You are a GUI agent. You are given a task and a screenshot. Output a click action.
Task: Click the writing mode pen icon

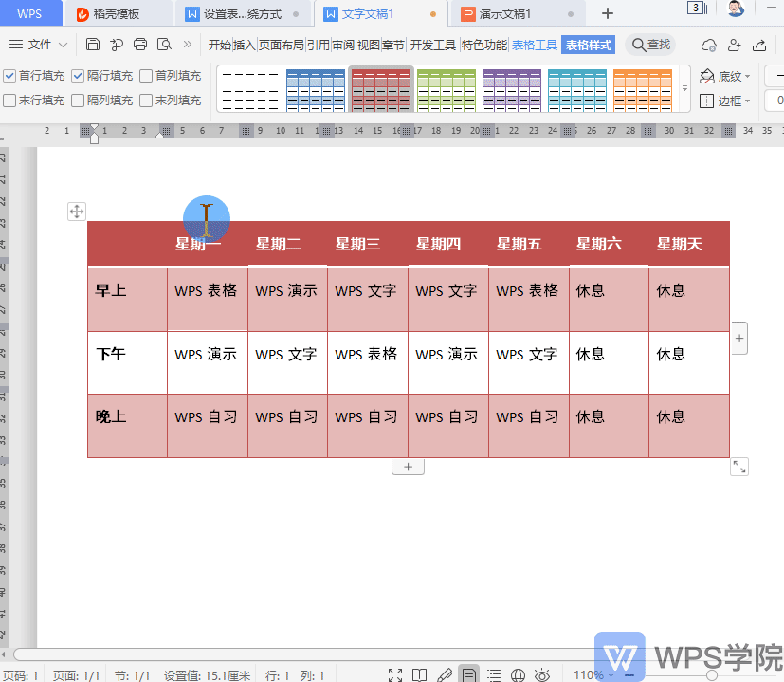[x=444, y=675]
